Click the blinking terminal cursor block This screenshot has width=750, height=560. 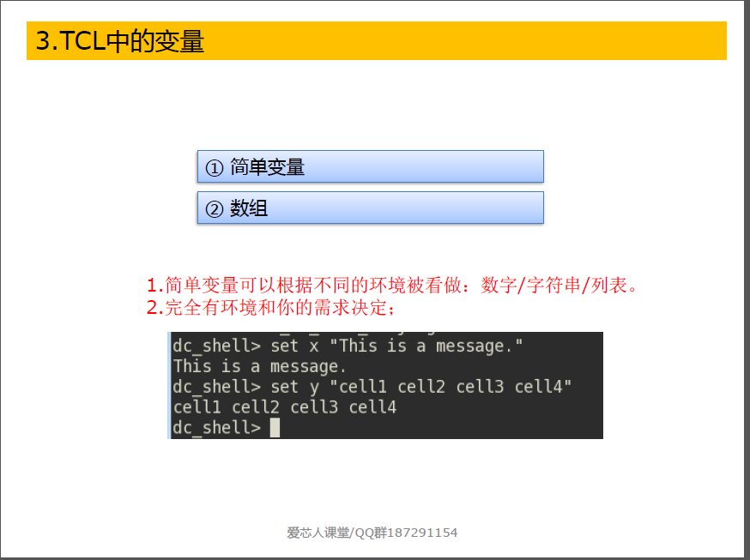pyautogui.click(x=275, y=428)
